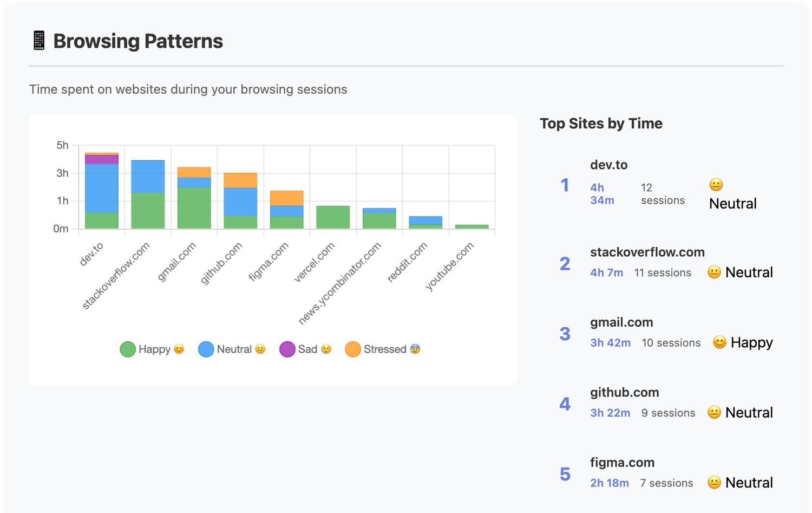812x513 pixels.
Task: Click the orange Stressed segment of github.com bar
Action: 240,180
